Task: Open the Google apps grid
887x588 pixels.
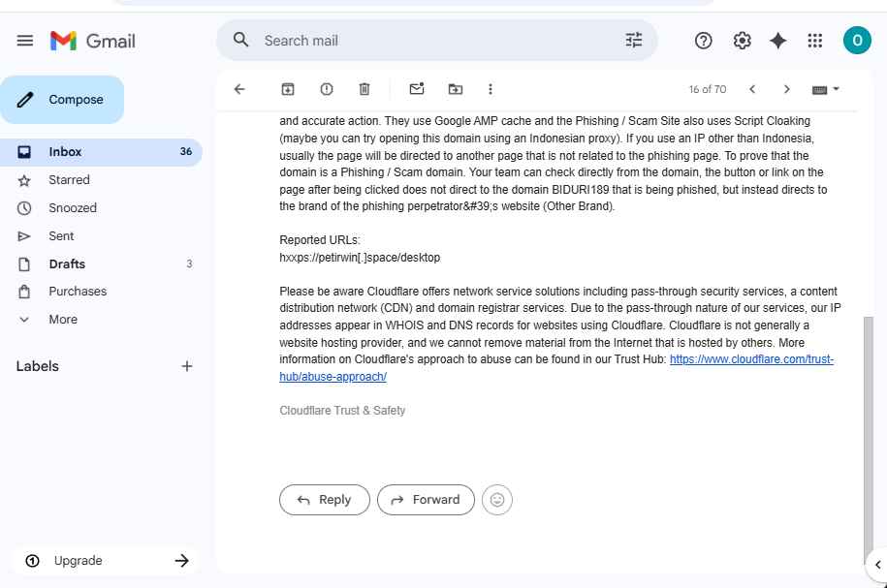Action: point(815,41)
